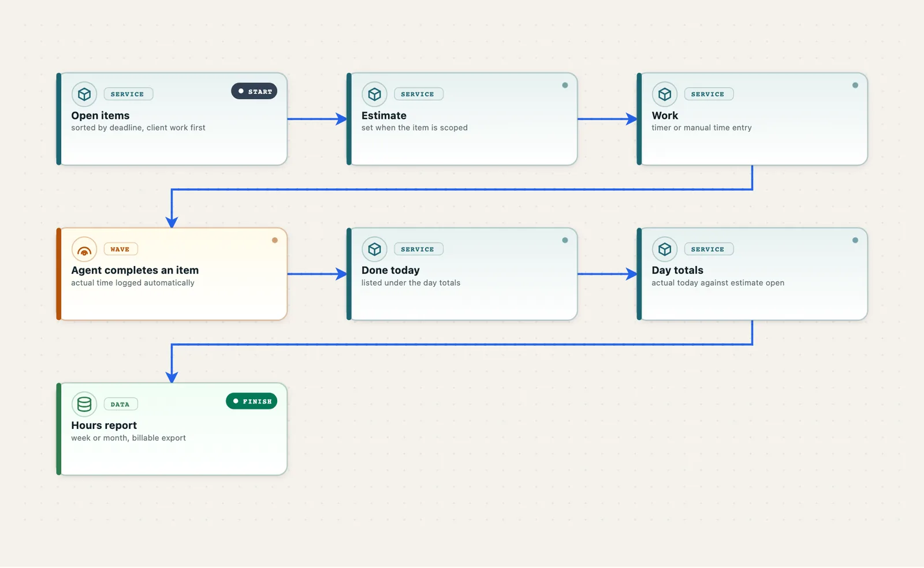Click the status dot on Agent completes card

point(275,240)
